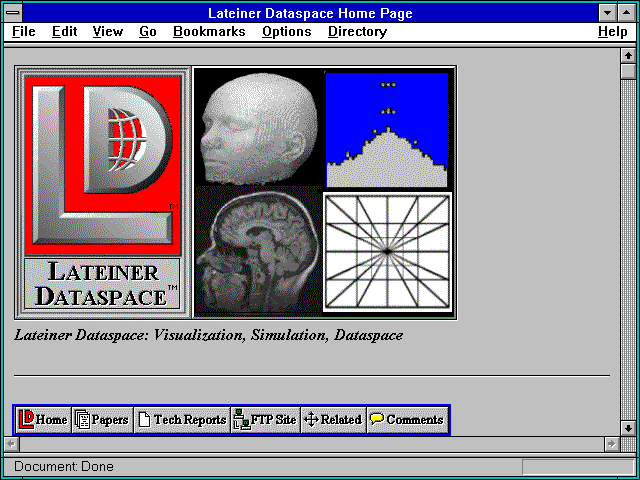Screen dimensions: 640x480
Task: Click the 'Lateiner Dataspace: Visualization, Simulation, Dataspace' caption
Action: (209, 336)
